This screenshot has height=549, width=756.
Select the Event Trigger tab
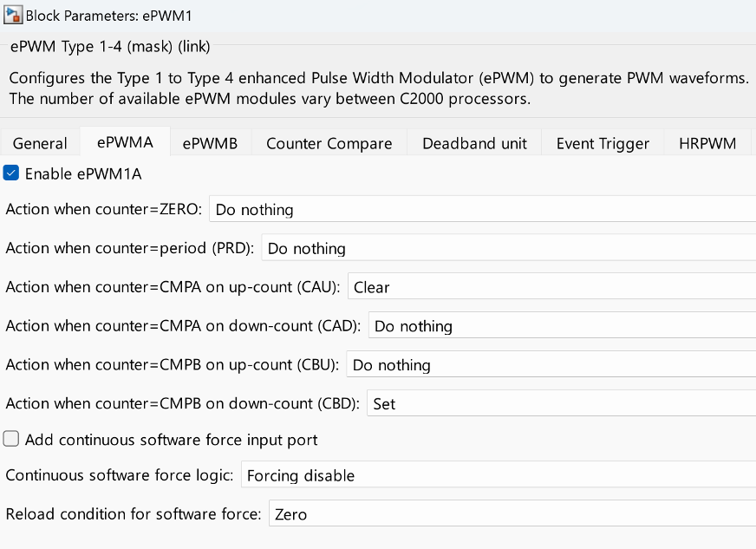click(x=603, y=143)
